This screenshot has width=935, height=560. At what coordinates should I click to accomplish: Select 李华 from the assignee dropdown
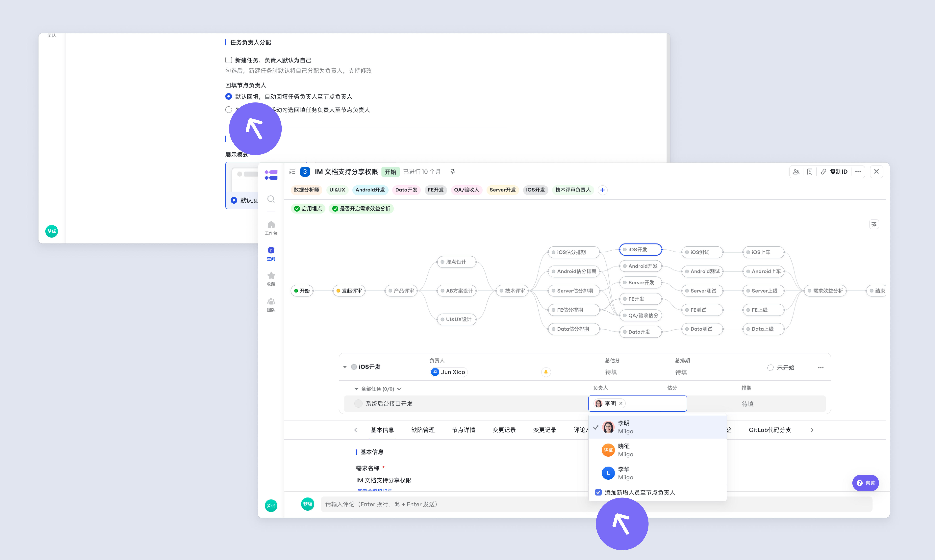click(x=657, y=473)
